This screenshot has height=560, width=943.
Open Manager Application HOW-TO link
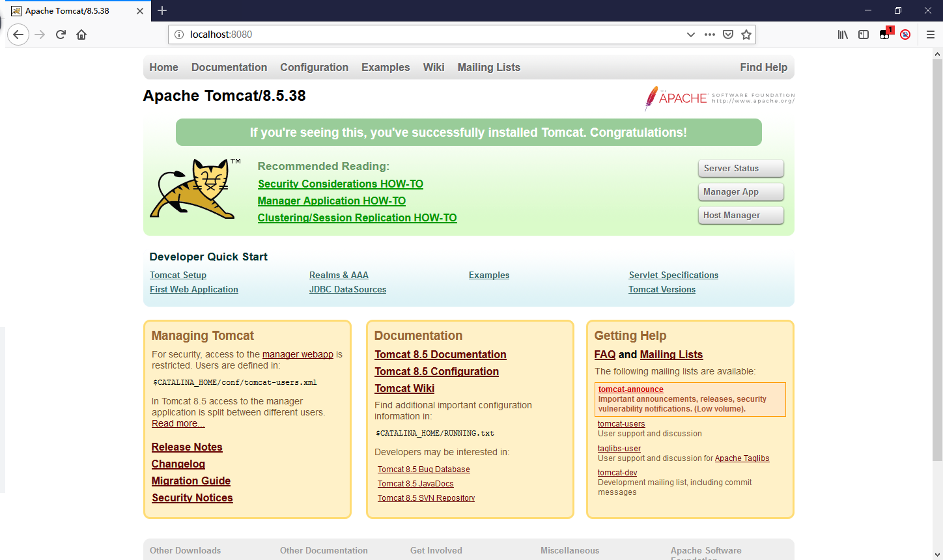[331, 201]
